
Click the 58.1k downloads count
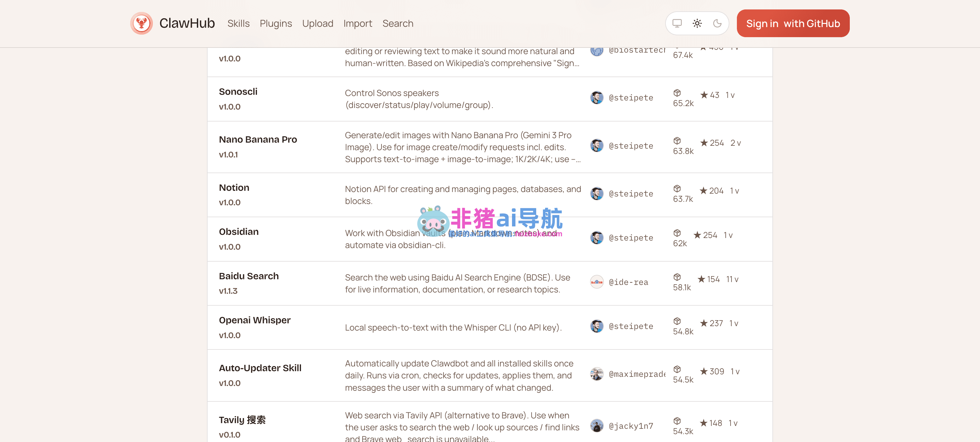tap(682, 288)
